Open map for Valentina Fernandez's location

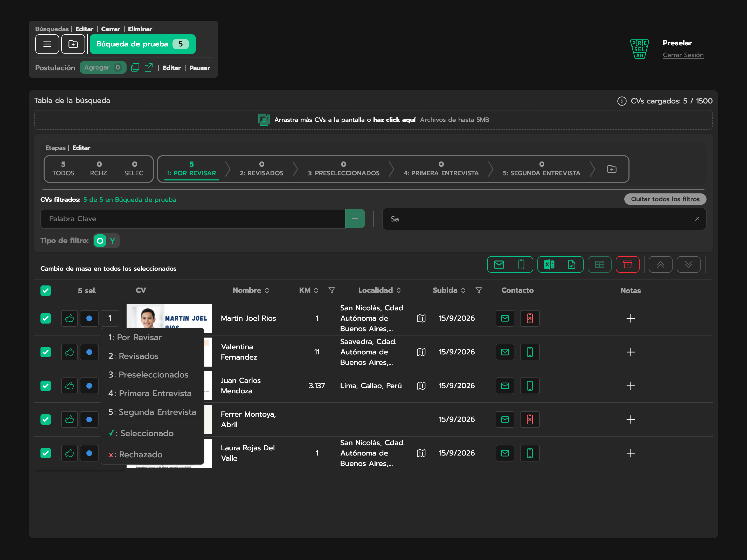[421, 352]
